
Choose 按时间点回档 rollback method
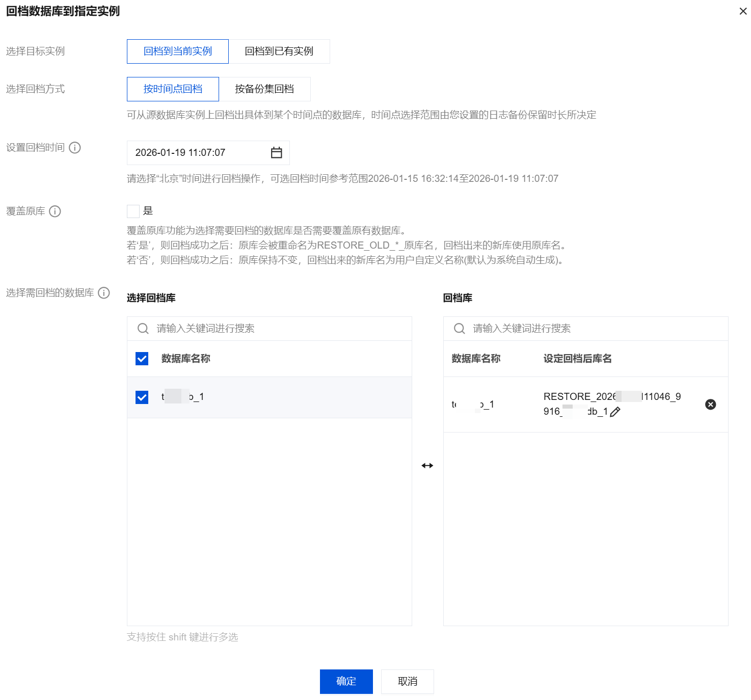click(x=173, y=89)
